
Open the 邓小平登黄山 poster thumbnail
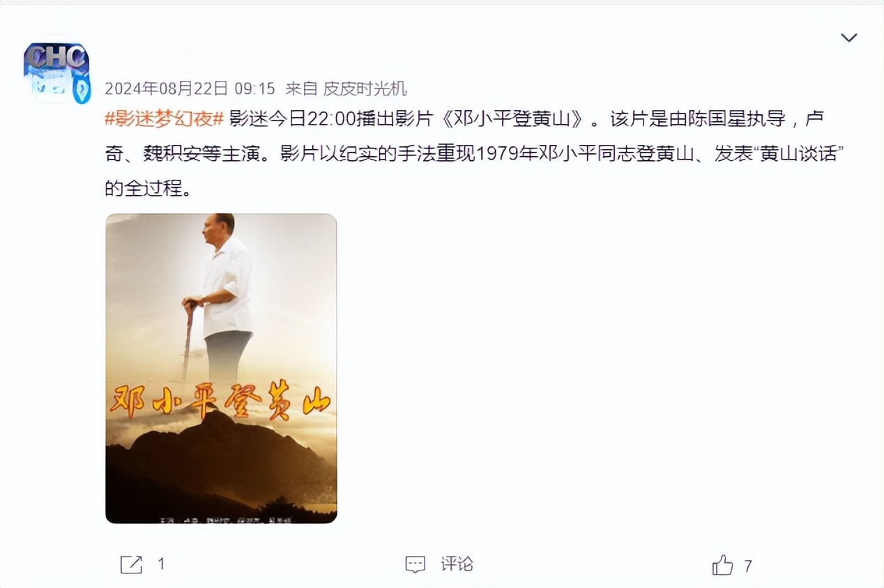coord(221,369)
